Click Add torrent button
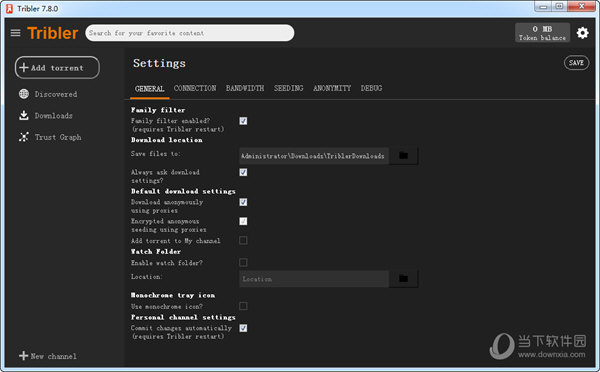600x372 pixels. 57,68
